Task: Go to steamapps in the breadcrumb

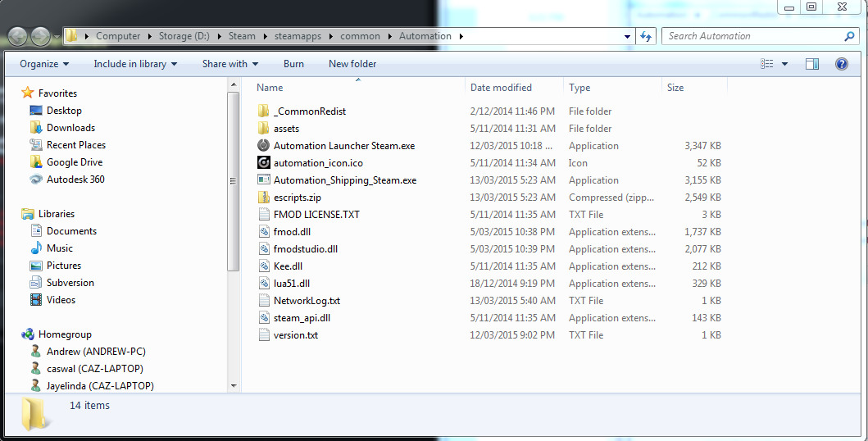Action: coord(296,36)
